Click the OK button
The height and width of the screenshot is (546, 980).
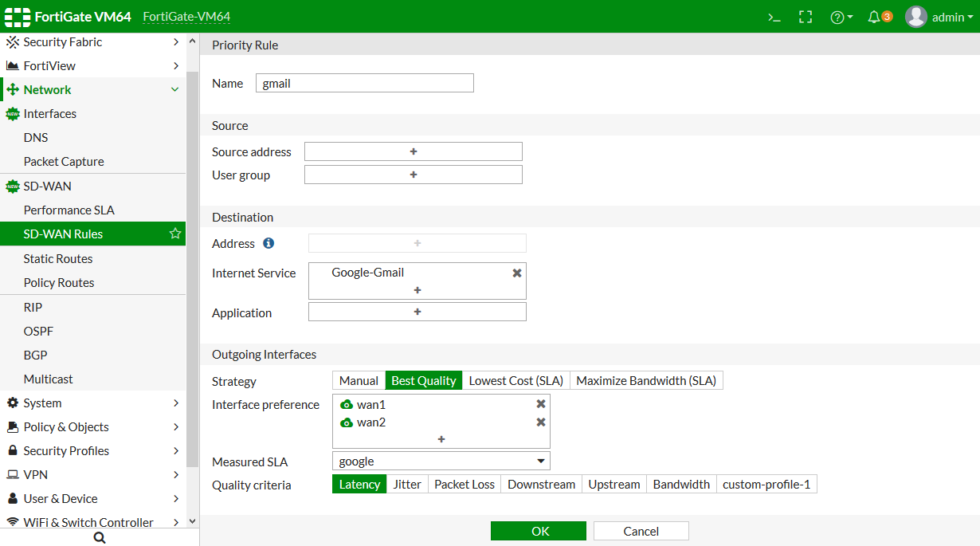[539, 531]
